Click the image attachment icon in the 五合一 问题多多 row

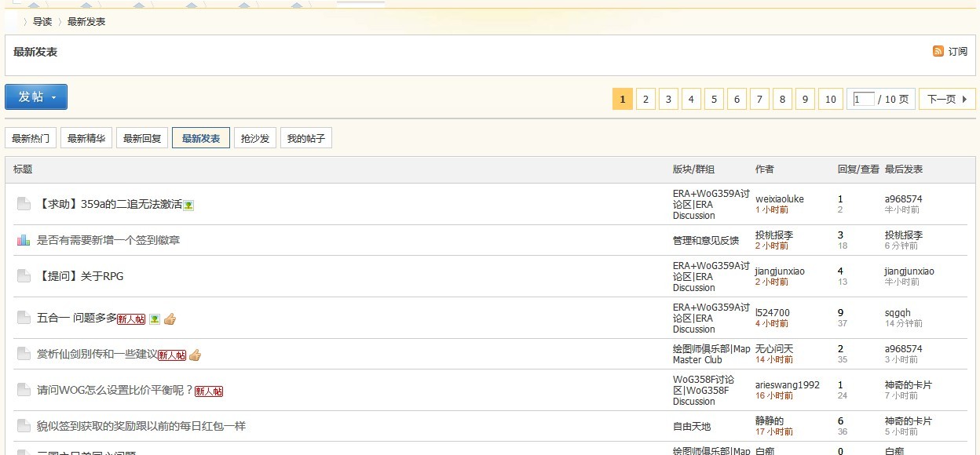(155, 318)
